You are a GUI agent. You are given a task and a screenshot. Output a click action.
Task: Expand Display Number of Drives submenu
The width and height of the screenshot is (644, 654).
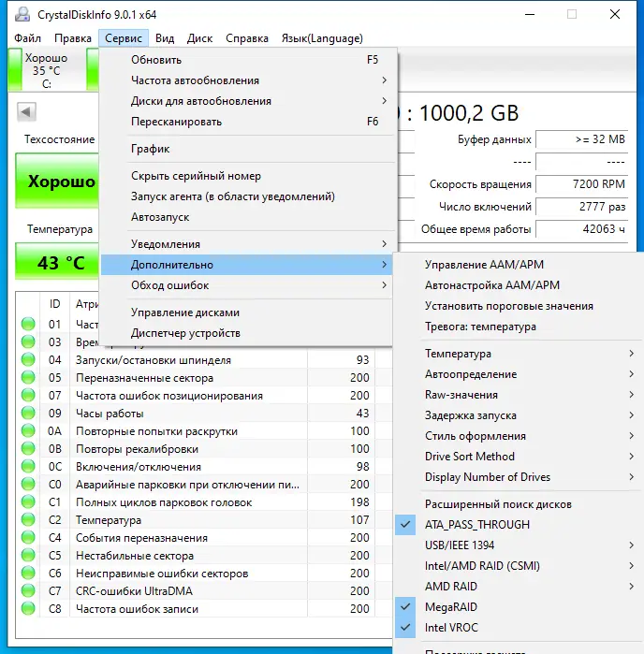coord(518,477)
